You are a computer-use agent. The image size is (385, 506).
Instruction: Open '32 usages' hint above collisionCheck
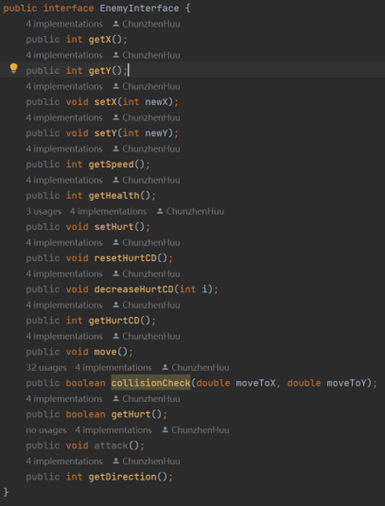46,368
